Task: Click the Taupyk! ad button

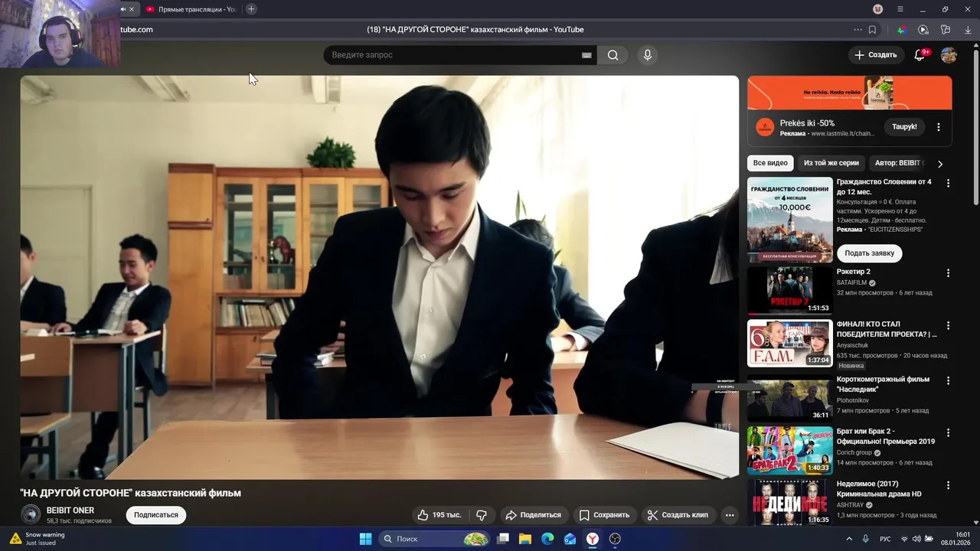Action: tap(904, 127)
